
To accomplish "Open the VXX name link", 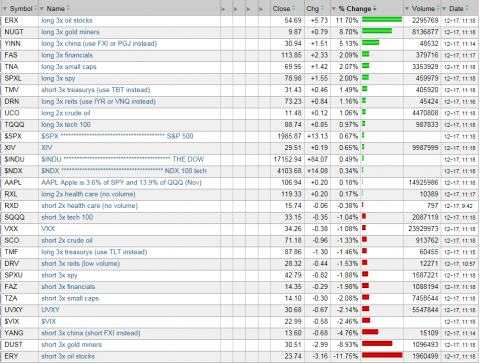I will tap(48, 229).
